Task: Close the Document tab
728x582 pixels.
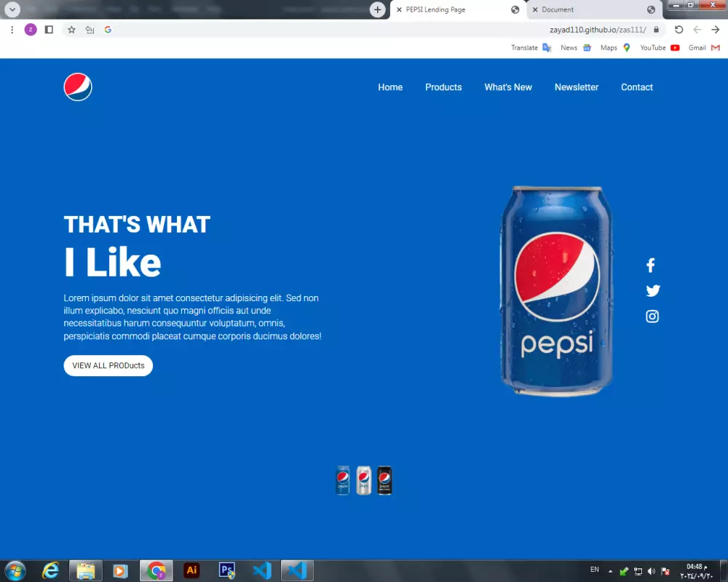Action: 535,9
